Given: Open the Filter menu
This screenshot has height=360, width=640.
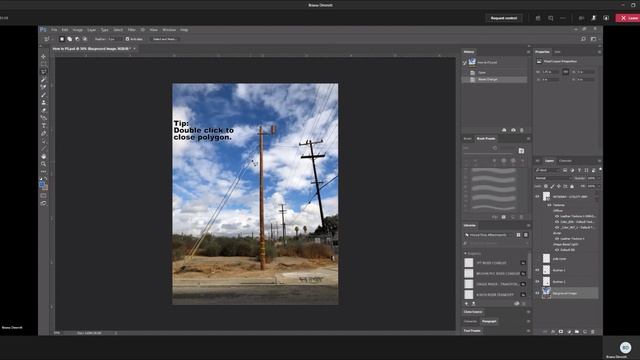Looking at the screenshot, I should point(131,30).
